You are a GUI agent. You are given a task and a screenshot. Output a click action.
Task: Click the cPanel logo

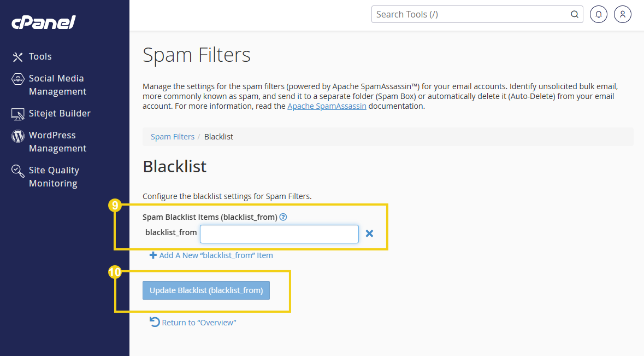pyautogui.click(x=43, y=22)
